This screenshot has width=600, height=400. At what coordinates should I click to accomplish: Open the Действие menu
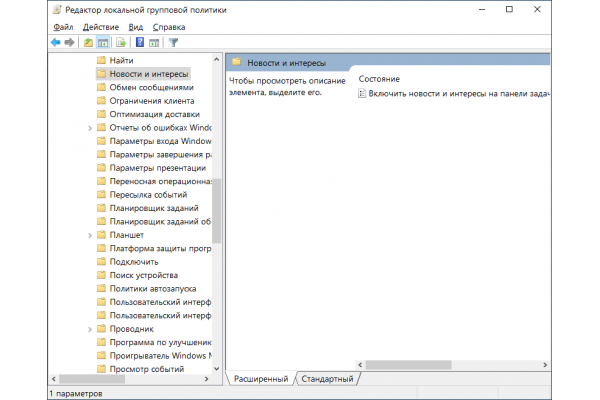(101, 27)
